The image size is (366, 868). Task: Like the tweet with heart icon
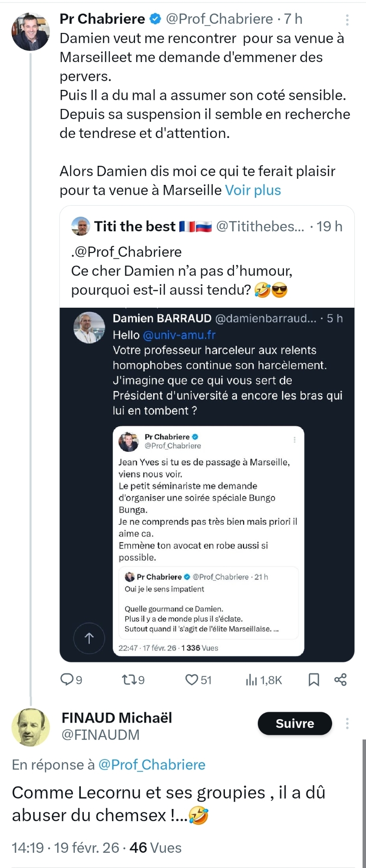pos(191,679)
